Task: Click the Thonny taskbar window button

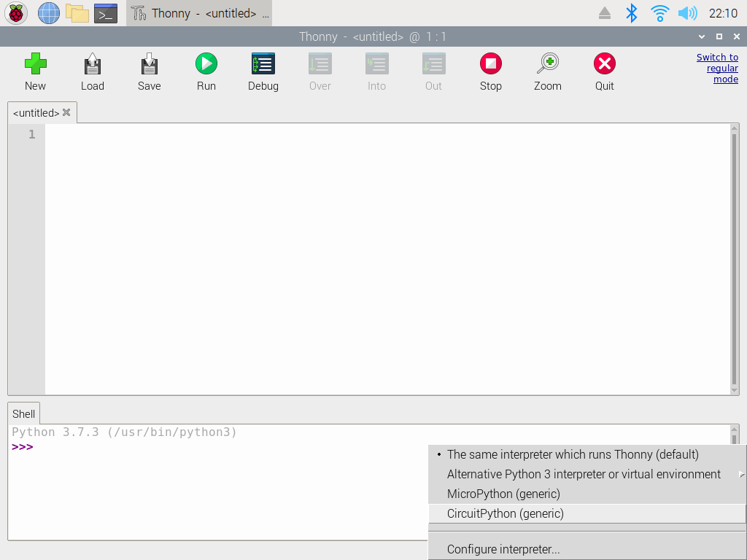Action: (199, 13)
